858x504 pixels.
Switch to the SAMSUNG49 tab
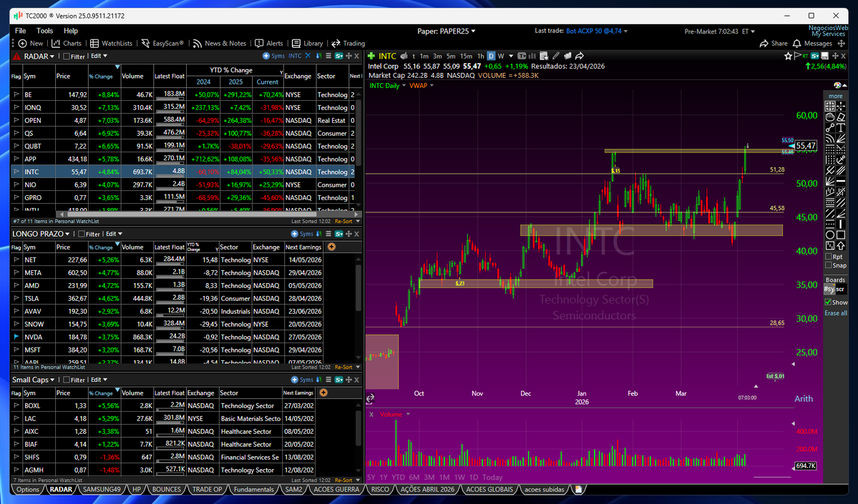102,489
